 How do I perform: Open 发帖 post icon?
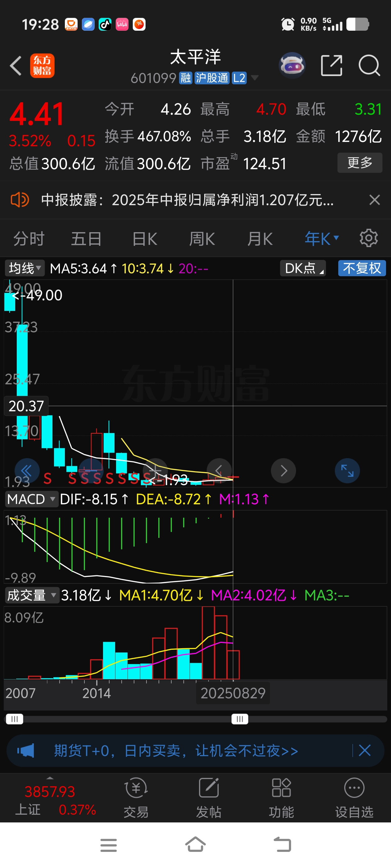[209, 798]
